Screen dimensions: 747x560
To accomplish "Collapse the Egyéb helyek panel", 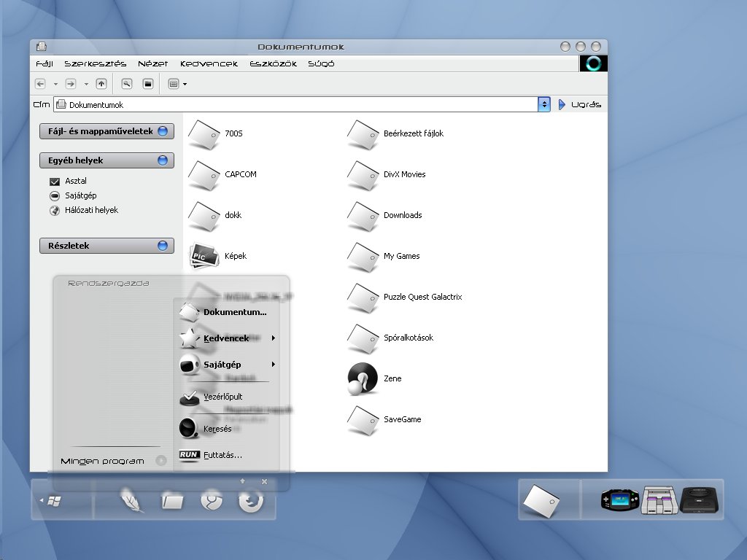I will [x=163, y=160].
